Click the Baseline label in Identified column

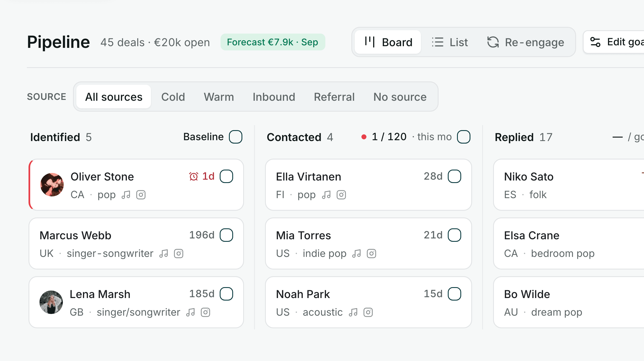(203, 137)
